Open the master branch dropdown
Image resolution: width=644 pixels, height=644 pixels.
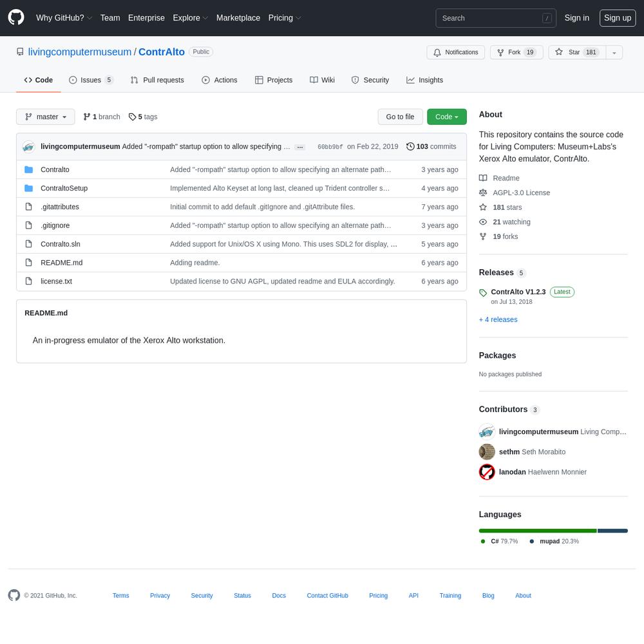tap(46, 117)
